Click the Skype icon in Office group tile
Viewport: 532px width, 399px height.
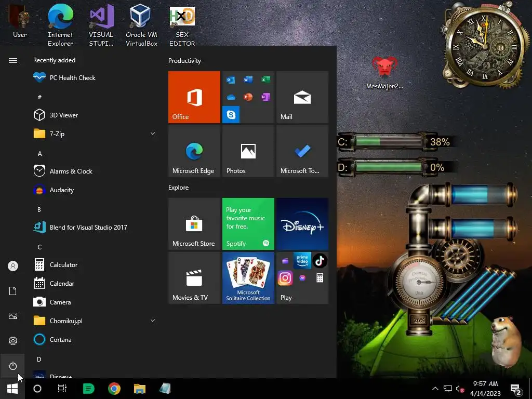[231, 114]
